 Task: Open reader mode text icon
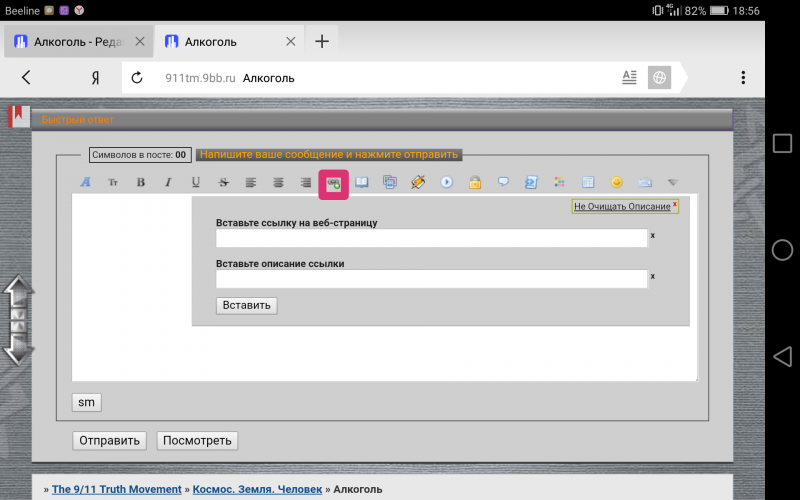[x=630, y=78]
